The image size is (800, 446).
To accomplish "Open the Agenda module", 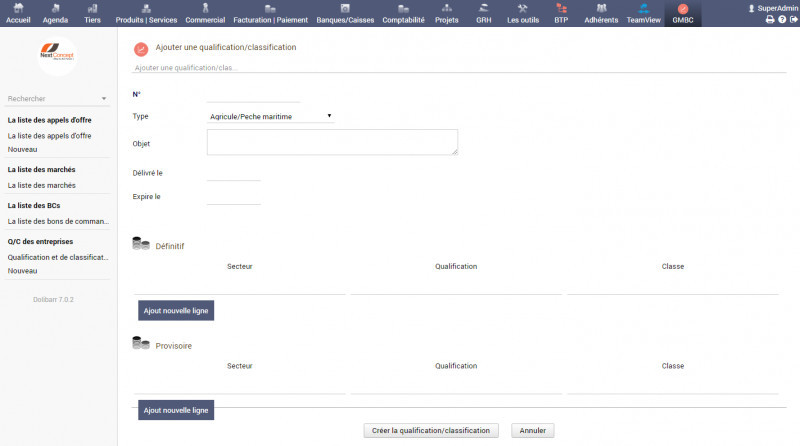I will pyautogui.click(x=55, y=14).
